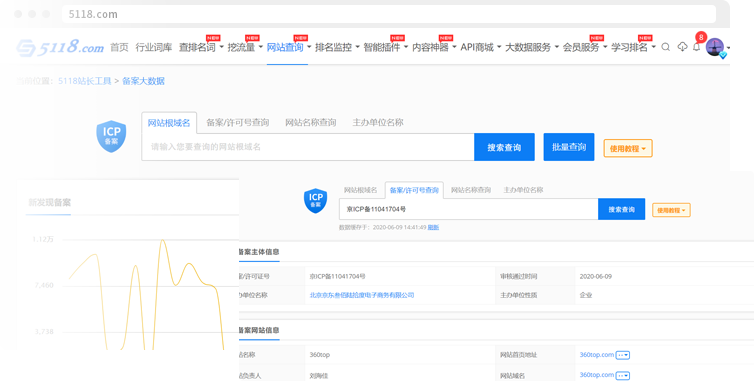Open the search magnifier icon in navbar
The height and width of the screenshot is (381, 754).
666,47
